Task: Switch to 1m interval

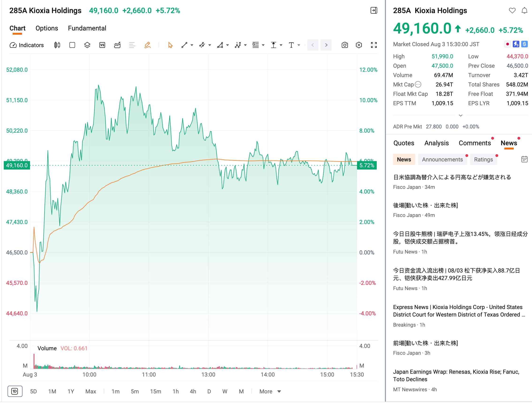Action: point(115,392)
